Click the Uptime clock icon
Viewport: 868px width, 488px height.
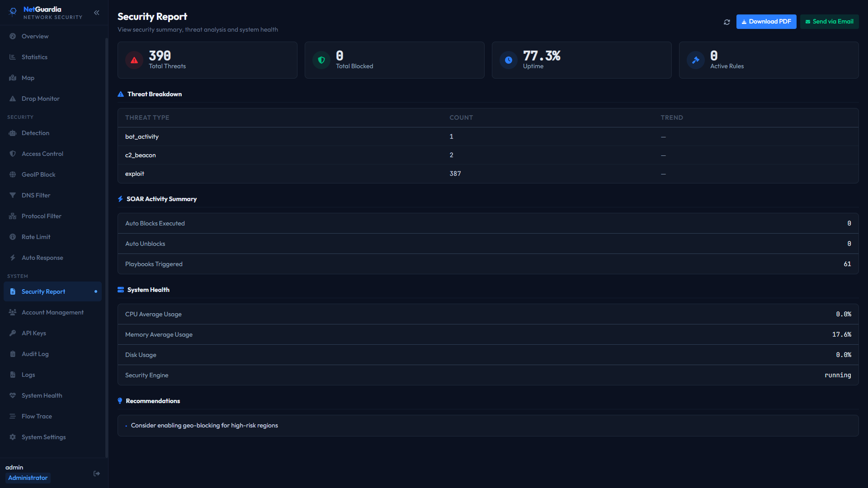[x=509, y=60]
